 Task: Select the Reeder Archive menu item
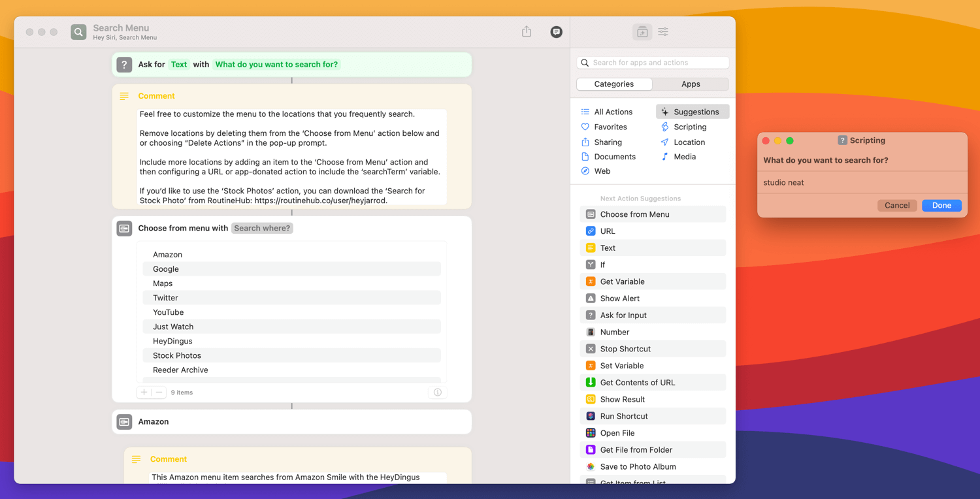click(x=291, y=370)
